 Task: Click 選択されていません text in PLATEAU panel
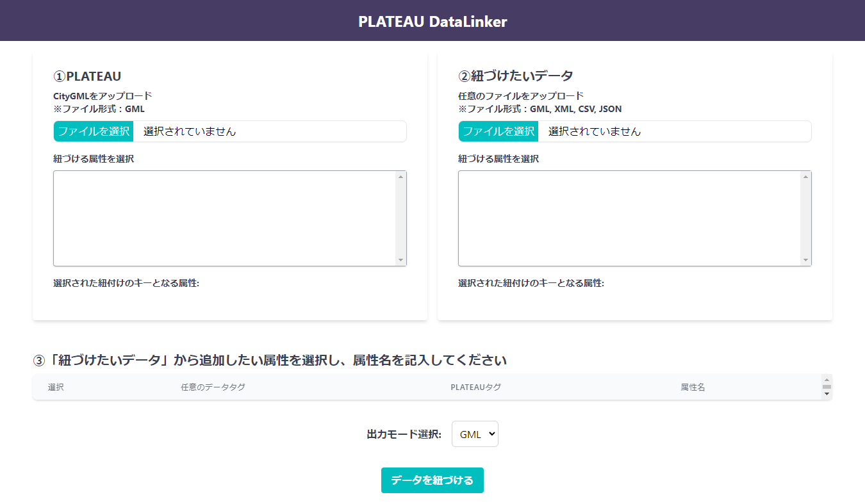click(x=190, y=131)
